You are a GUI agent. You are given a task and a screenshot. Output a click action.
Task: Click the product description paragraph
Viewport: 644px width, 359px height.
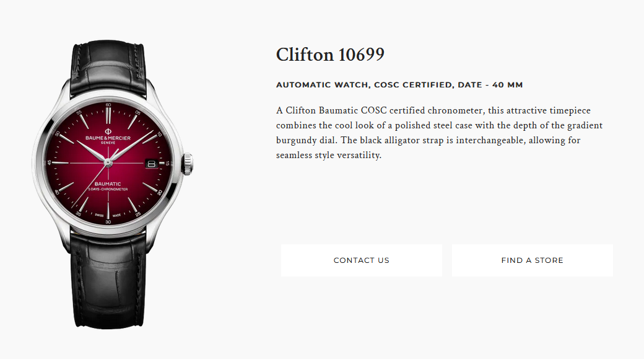[x=439, y=133]
